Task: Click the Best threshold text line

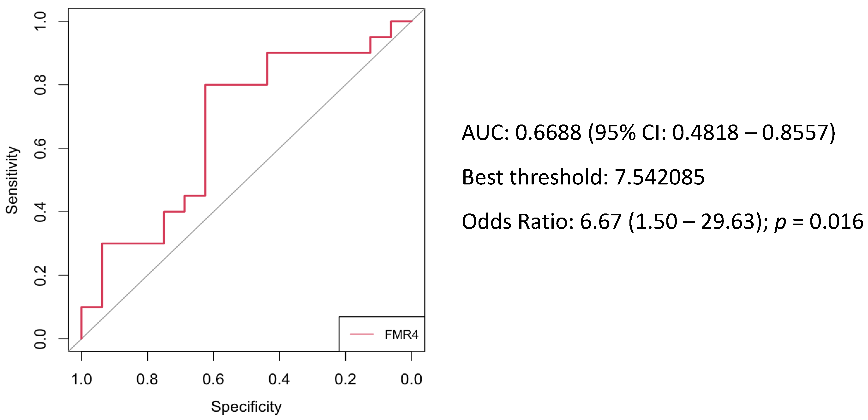Action: (583, 177)
